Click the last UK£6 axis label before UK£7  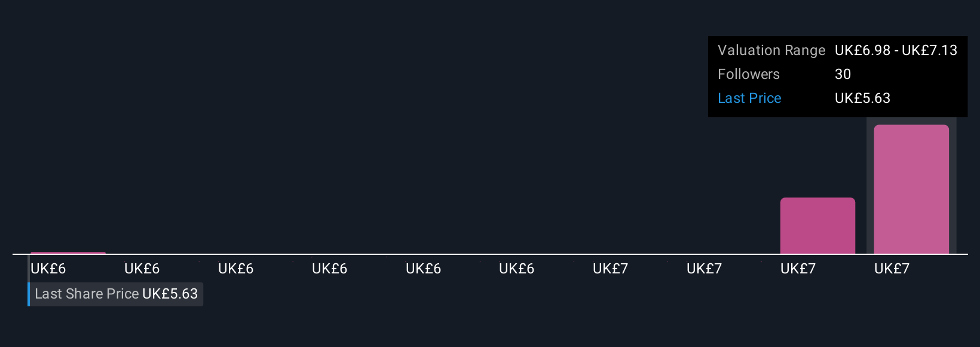[x=516, y=269]
